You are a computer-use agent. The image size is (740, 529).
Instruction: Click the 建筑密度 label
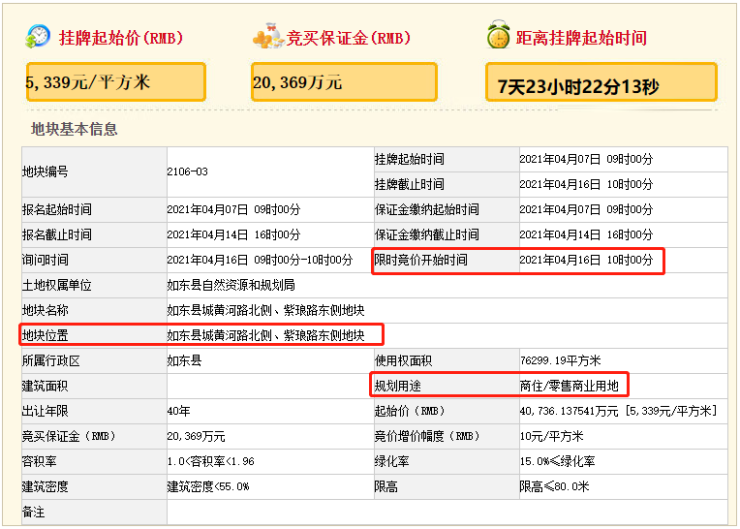coord(45,487)
